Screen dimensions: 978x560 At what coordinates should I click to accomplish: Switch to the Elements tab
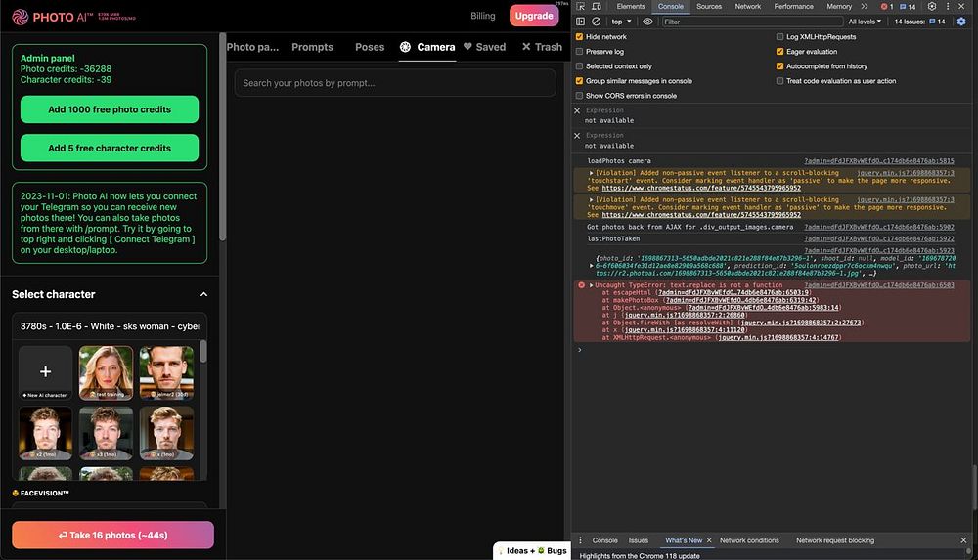(631, 6)
